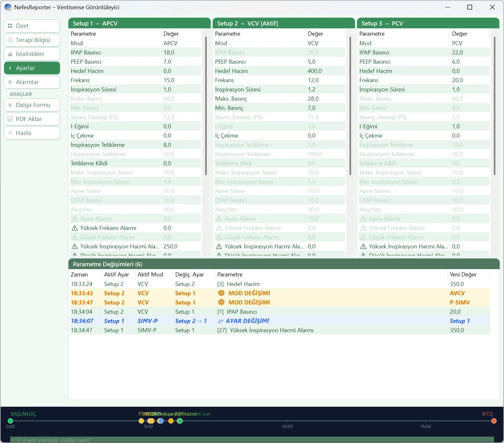Click the PEEP Basıncı value 5,0 in Setup 2
The width and height of the screenshot is (504, 443).
(x=311, y=61)
